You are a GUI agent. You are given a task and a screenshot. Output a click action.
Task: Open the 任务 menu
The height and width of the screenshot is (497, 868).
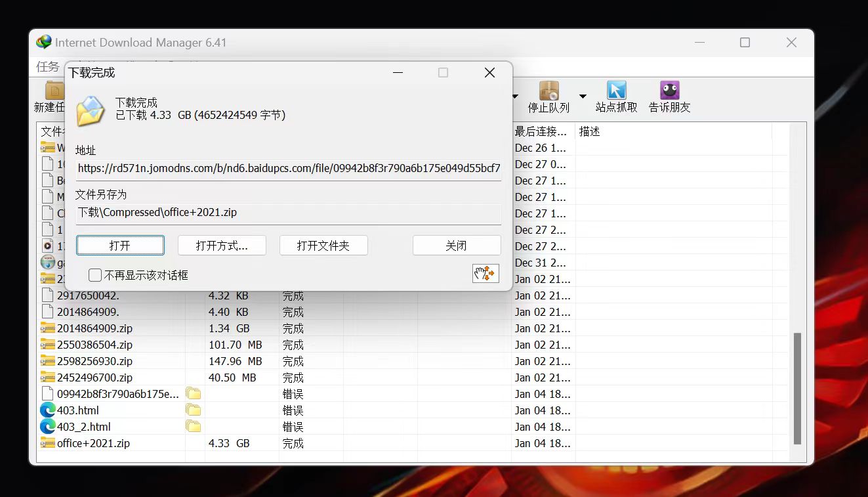click(x=47, y=66)
